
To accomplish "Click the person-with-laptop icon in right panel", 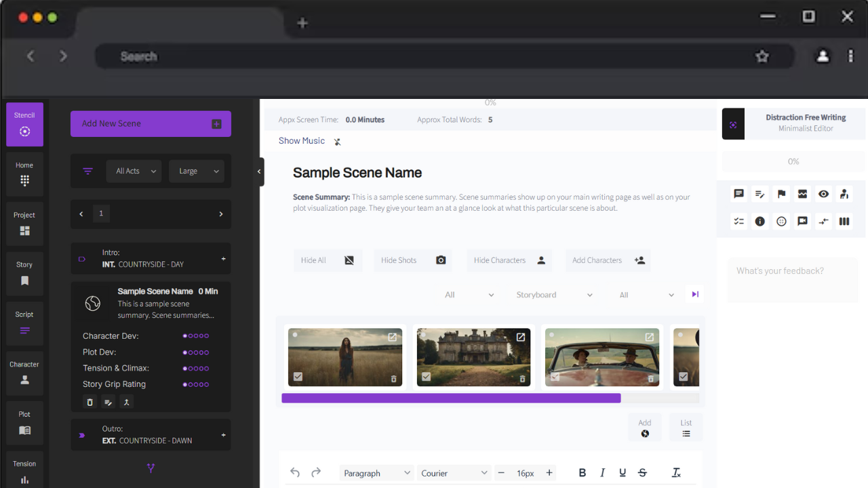I will tap(844, 194).
